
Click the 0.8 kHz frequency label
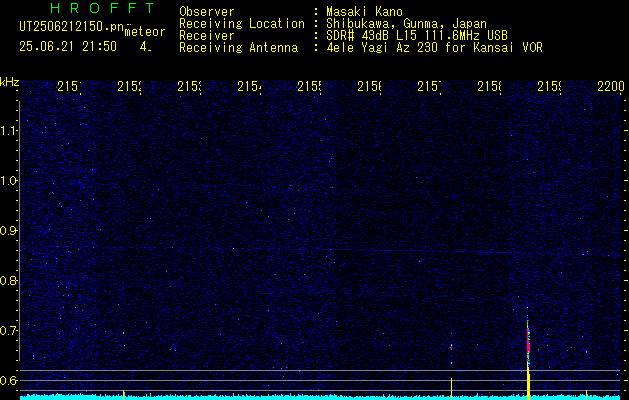tap(8, 280)
